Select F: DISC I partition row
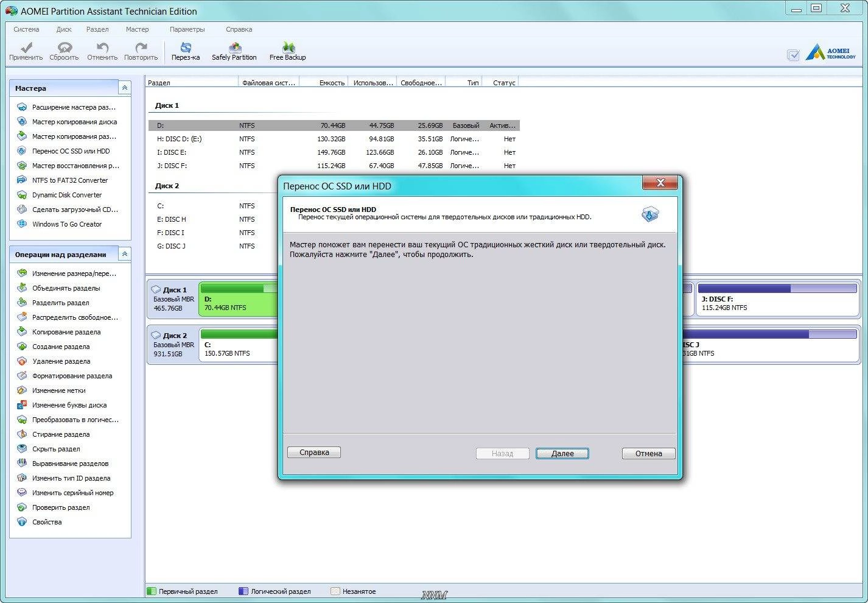This screenshot has width=868, height=603. coord(213,233)
